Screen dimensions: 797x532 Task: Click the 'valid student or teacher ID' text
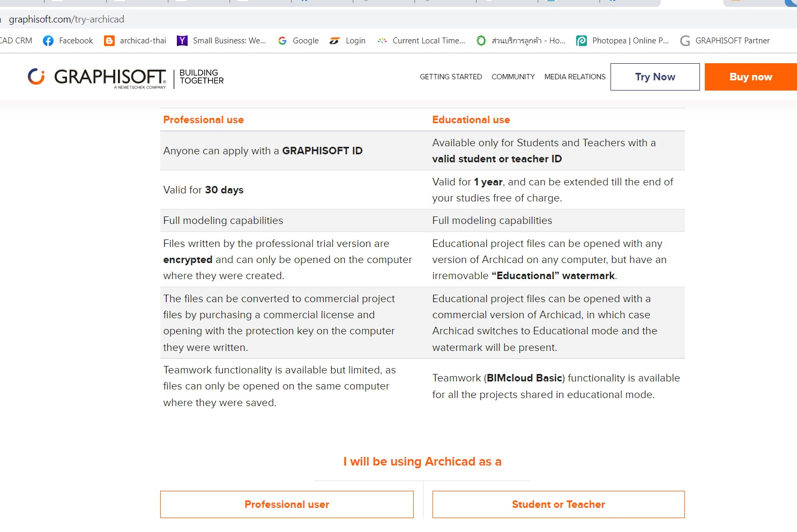(x=497, y=159)
